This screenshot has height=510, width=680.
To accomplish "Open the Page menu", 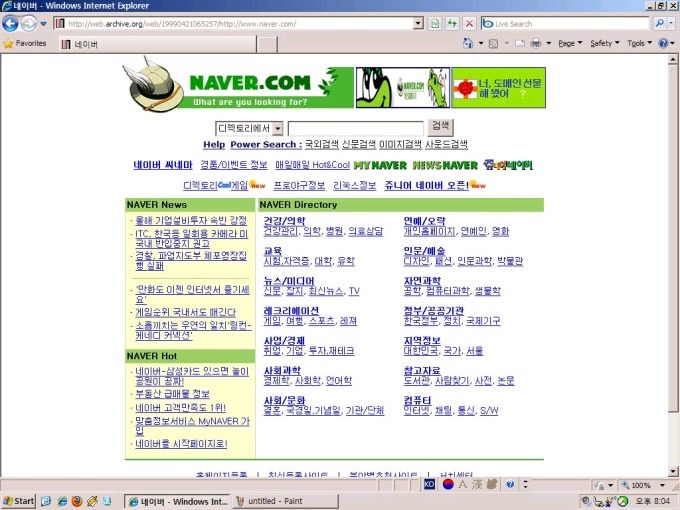I will pos(570,43).
